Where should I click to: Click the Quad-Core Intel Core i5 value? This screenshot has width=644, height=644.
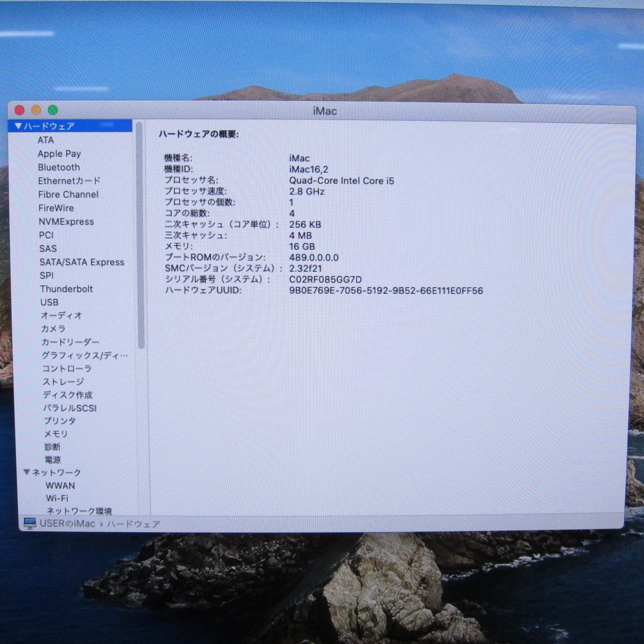pyautogui.click(x=341, y=181)
